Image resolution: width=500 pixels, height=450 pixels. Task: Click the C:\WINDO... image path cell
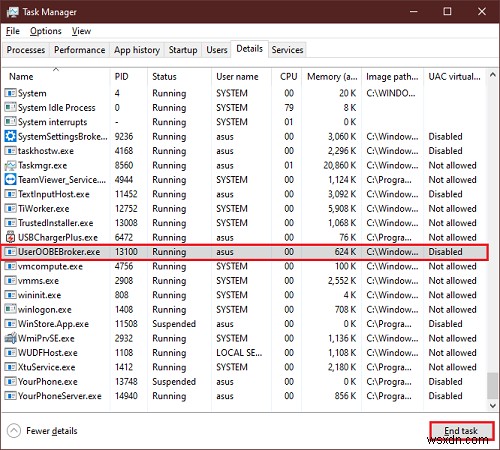tap(391, 93)
